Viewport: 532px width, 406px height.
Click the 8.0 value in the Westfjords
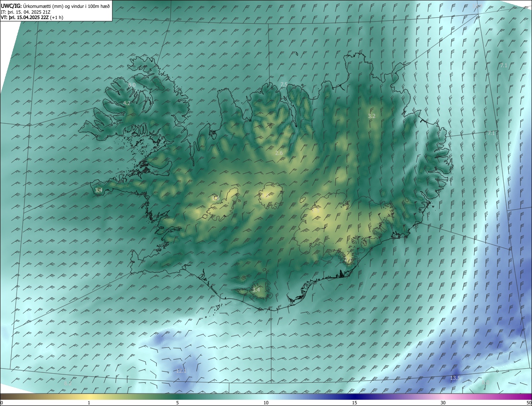[x=132, y=85]
